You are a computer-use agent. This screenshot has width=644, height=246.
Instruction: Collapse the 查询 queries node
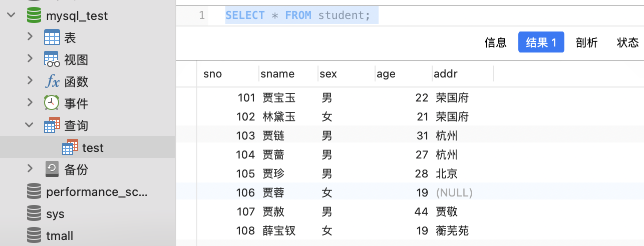tap(30, 125)
